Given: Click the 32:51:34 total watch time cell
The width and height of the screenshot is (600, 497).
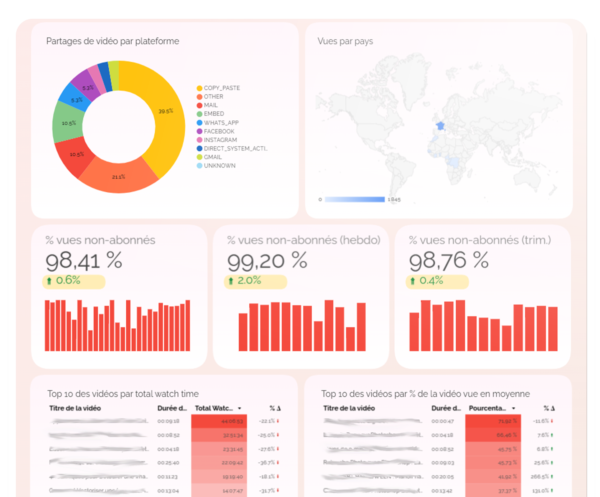Looking at the screenshot, I should pos(219,435).
